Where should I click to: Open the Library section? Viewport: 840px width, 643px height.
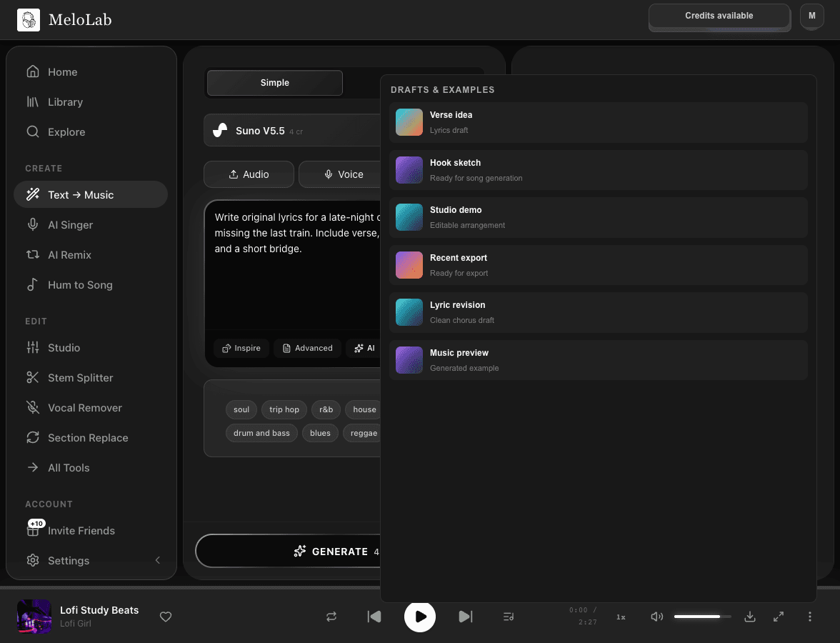coord(91,101)
